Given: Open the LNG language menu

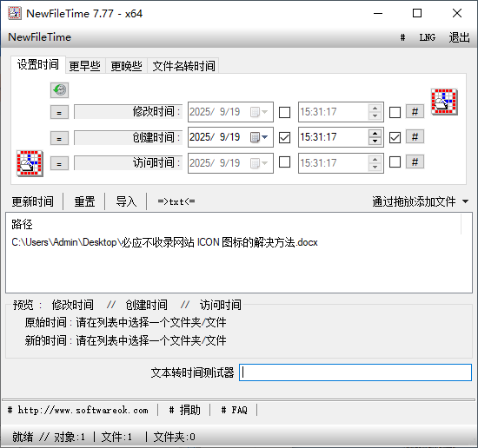Looking at the screenshot, I should 428,37.
